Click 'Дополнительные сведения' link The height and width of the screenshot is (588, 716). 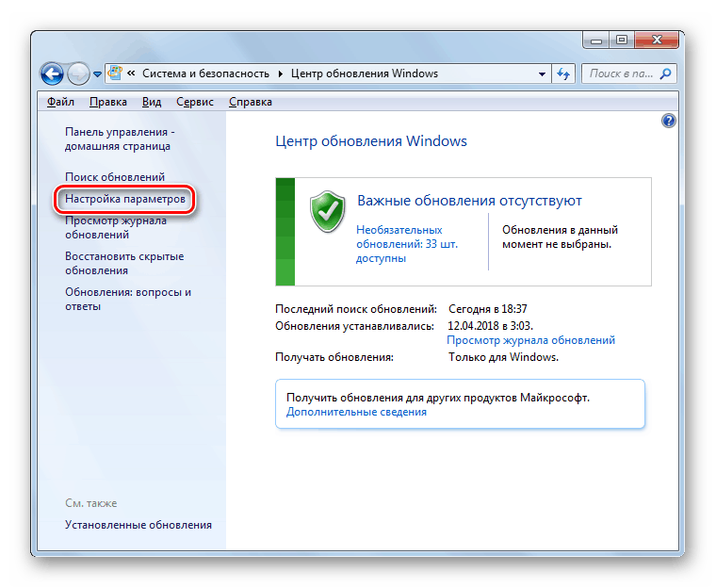356,412
